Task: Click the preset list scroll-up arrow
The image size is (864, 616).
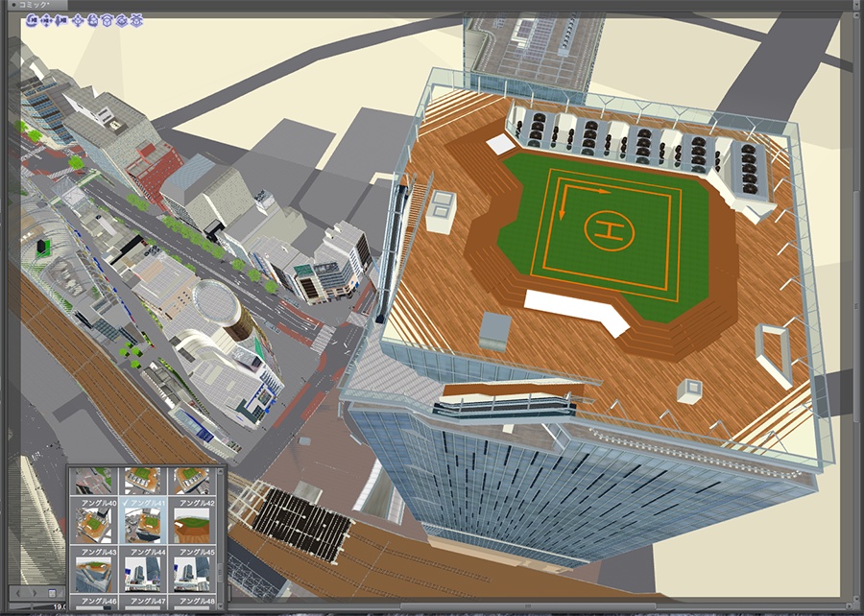Action: pyautogui.click(x=221, y=472)
